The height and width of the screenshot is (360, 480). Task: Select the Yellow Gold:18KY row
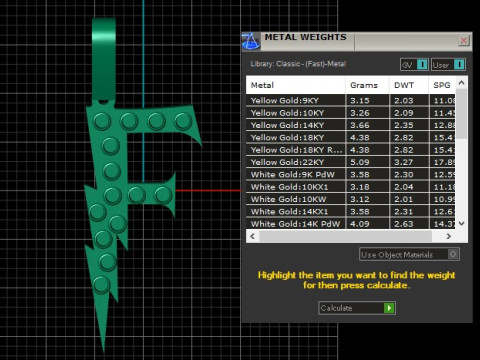351,137
